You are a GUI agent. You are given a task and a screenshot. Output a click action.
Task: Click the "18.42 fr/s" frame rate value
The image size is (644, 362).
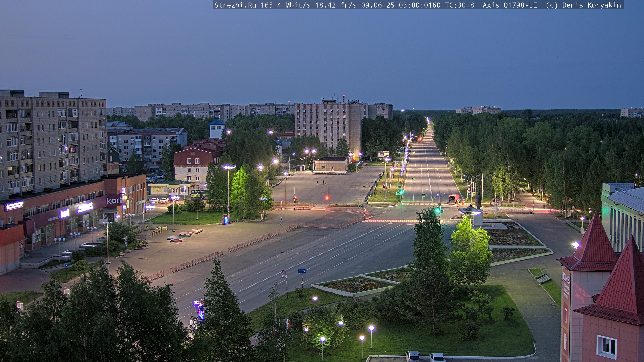[336, 5]
